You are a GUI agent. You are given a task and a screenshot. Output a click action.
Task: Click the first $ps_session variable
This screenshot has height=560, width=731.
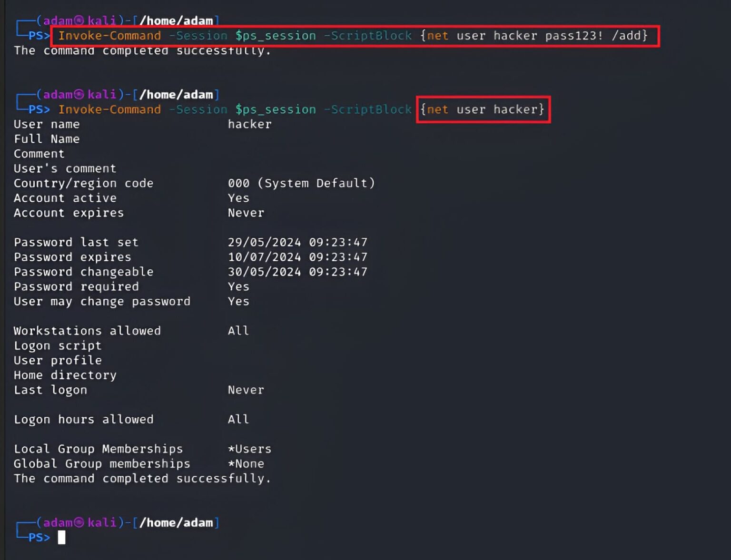point(276,36)
